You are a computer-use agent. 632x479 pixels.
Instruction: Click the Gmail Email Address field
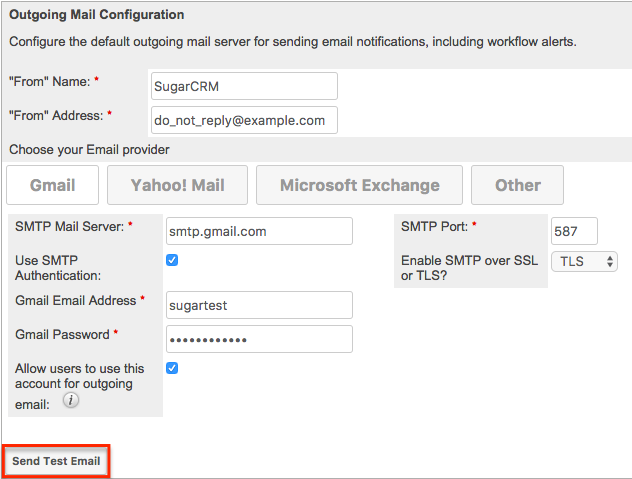[x=259, y=305]
